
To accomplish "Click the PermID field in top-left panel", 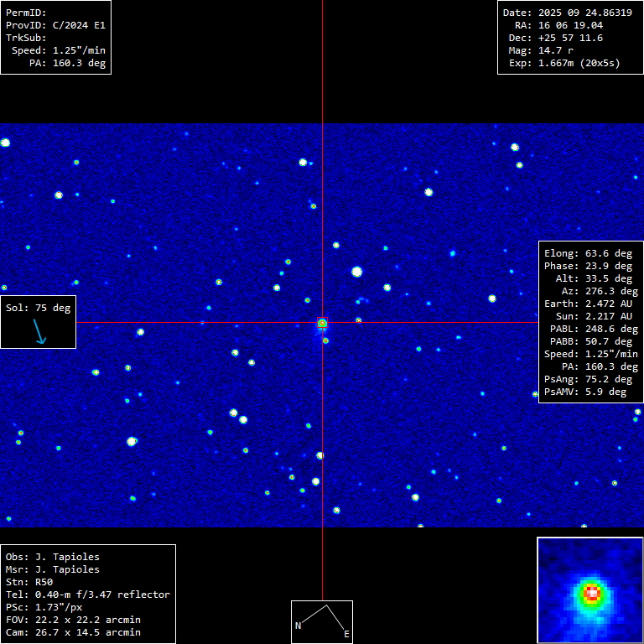I will point(26,13).
